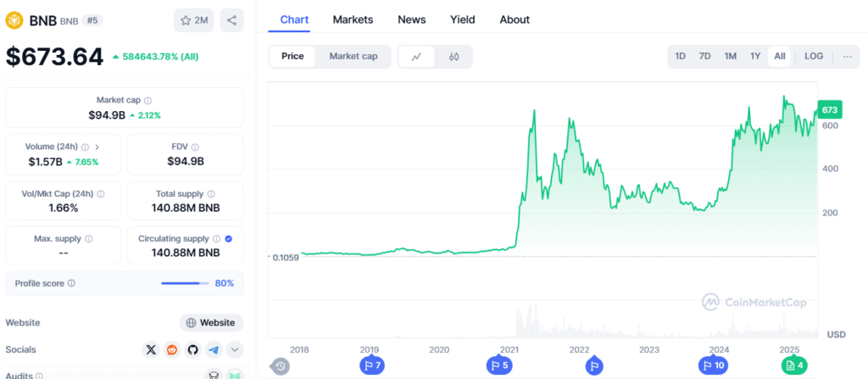Open the chart more options ellipsis

coord(848,57)
